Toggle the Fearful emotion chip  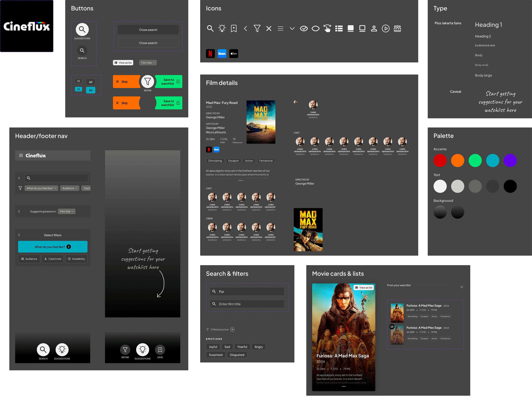(x=242, y=347)
